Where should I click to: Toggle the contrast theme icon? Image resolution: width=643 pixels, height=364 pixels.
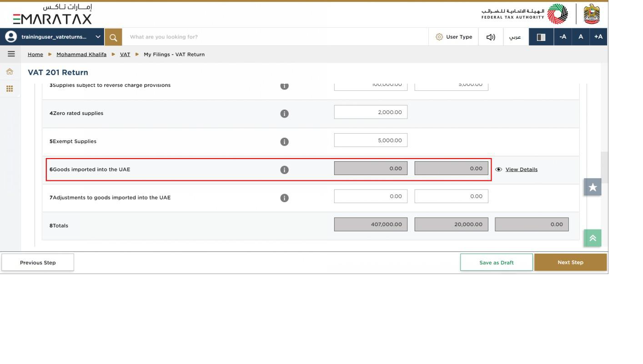tap(541, 37)
